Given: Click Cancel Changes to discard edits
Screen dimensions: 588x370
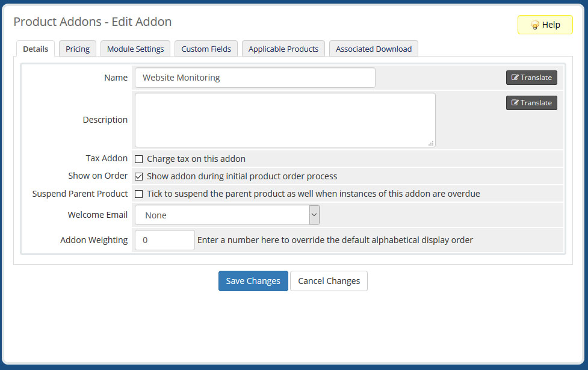Looking at the screenshot, I should [x=329, y=280].
